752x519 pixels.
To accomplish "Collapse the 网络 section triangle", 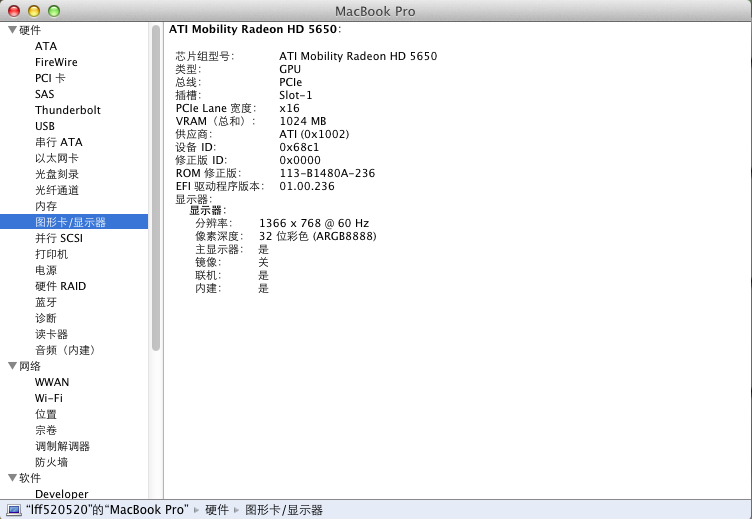I will point(12,366).
